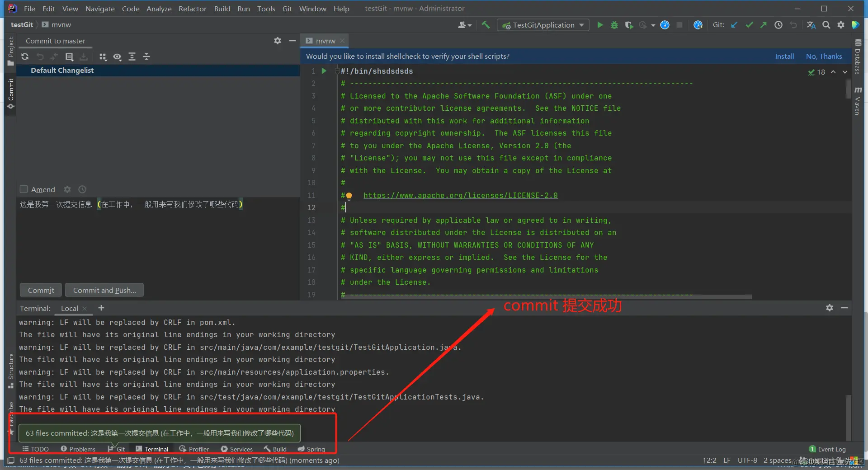Close the Local terminal tab
Viewport: 868px width, 470px height.
(85, 309)
